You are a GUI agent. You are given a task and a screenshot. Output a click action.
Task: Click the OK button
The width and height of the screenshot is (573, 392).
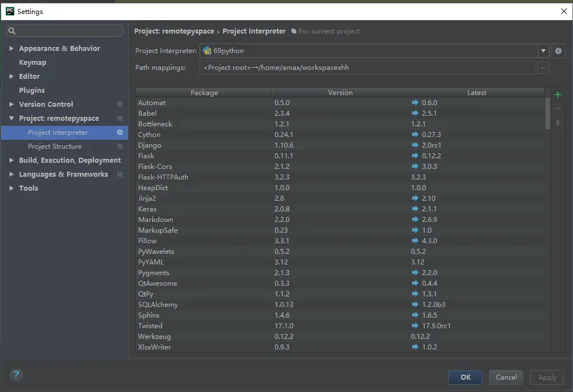pyautogui.click(x=465, y=377)
